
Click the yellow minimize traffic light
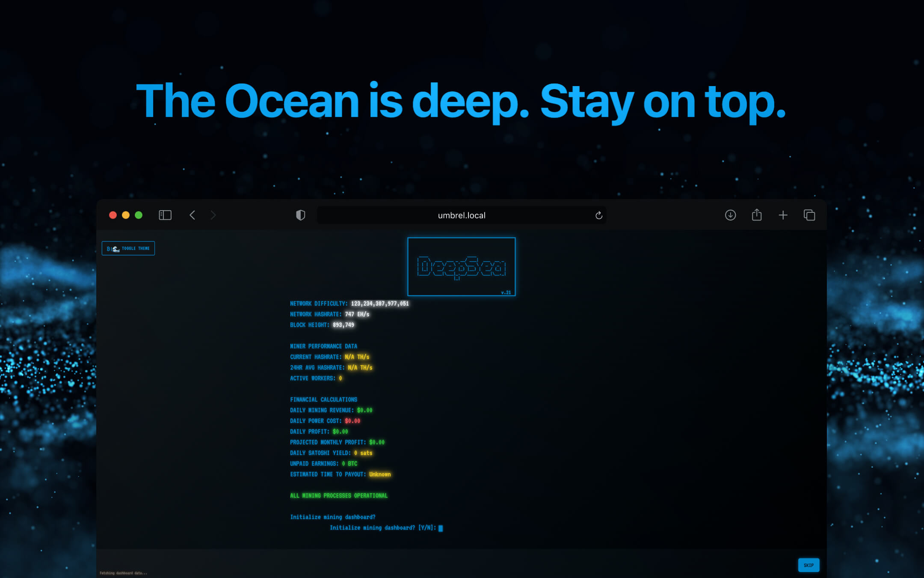click(125, 215)
